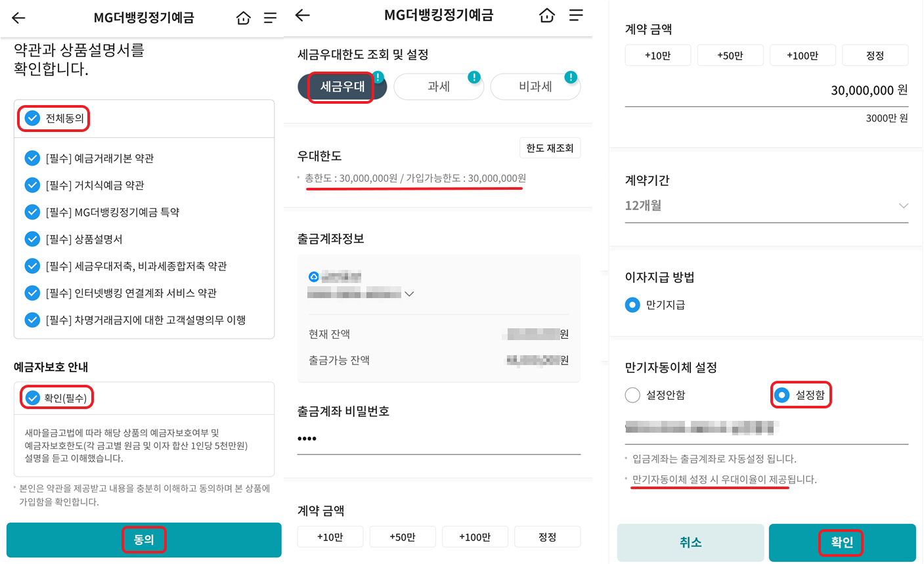Image resolution: width=924 pixels, height=564 pixels.
Task: Tap 3000만 원 amount text
Action: 887,118
